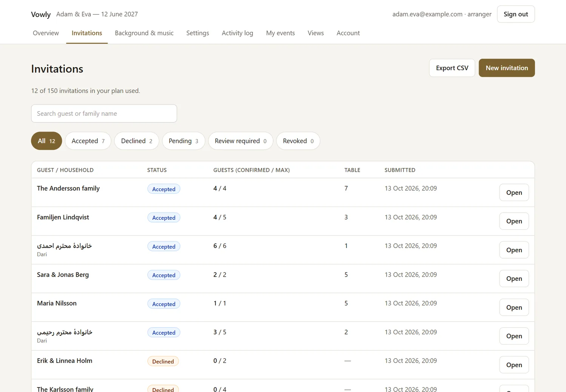The width and height of the screenshot is (566, 392).
Task: Go to the Settings tab
Action: [198, 33]
